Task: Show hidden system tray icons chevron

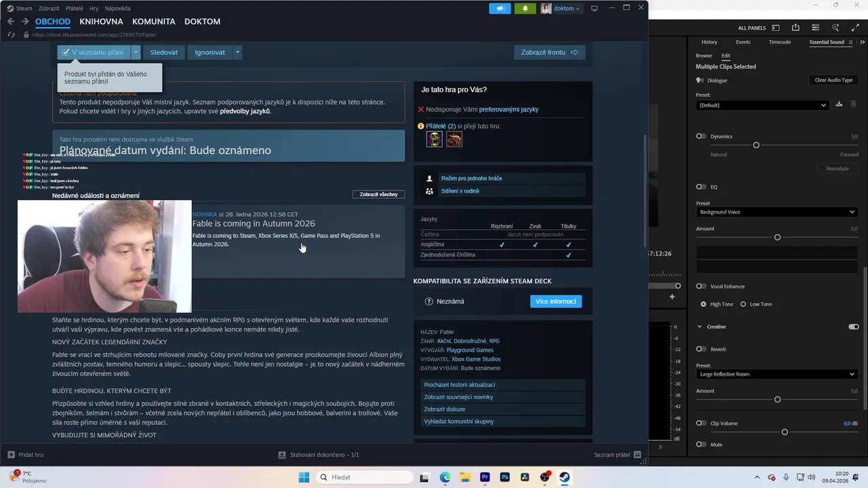Action: point(757,477)
